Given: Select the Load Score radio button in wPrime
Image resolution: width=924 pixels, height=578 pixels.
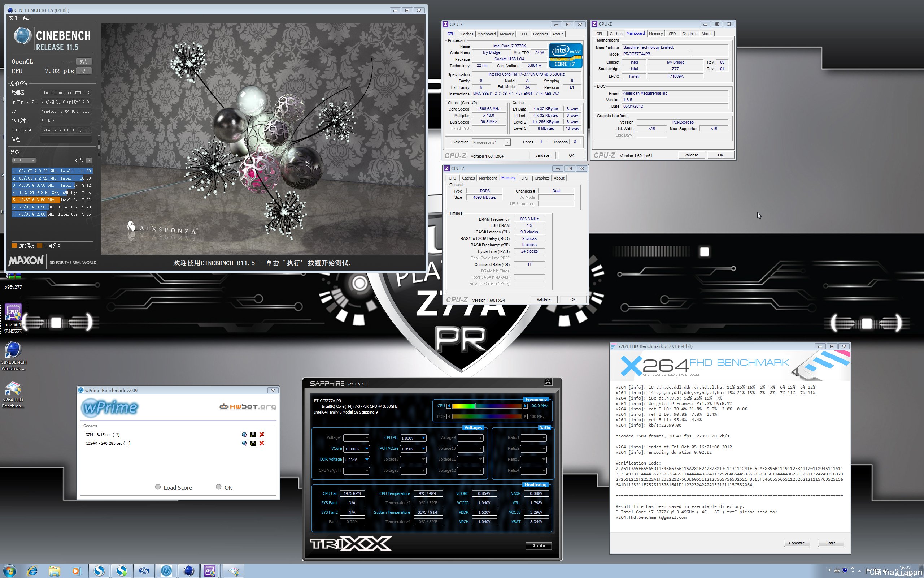Looking at the screenshot, I should (158, 487).
